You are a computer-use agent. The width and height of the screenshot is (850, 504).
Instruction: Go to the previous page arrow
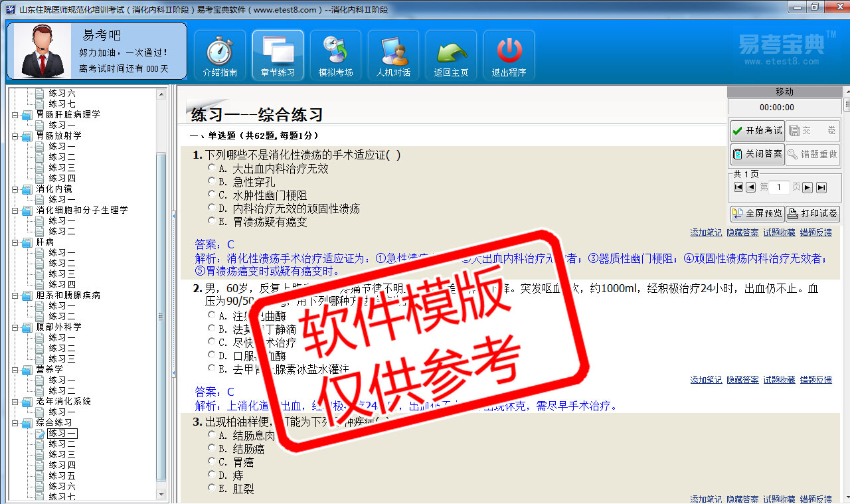coord(750,187)
